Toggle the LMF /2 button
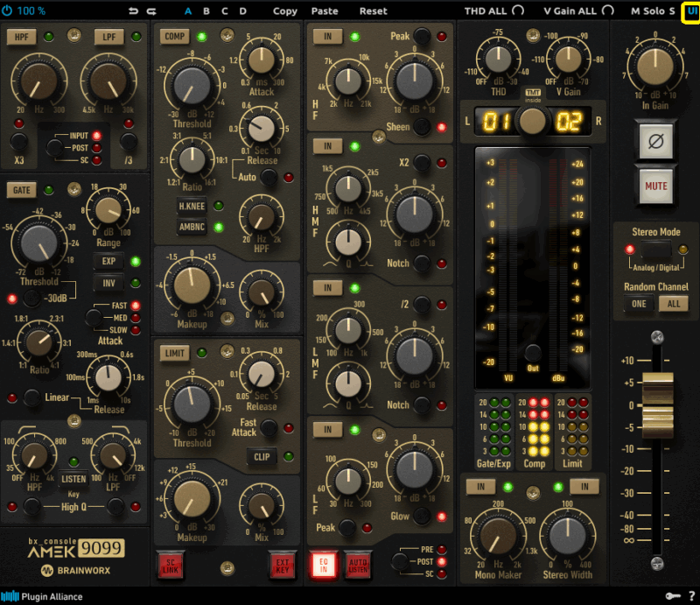 (422, 305)
